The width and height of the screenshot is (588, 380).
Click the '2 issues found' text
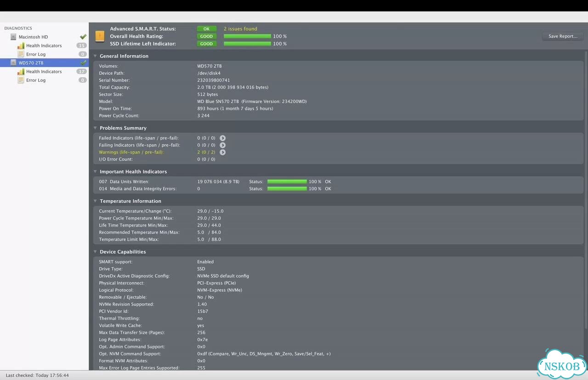[240, 29]
